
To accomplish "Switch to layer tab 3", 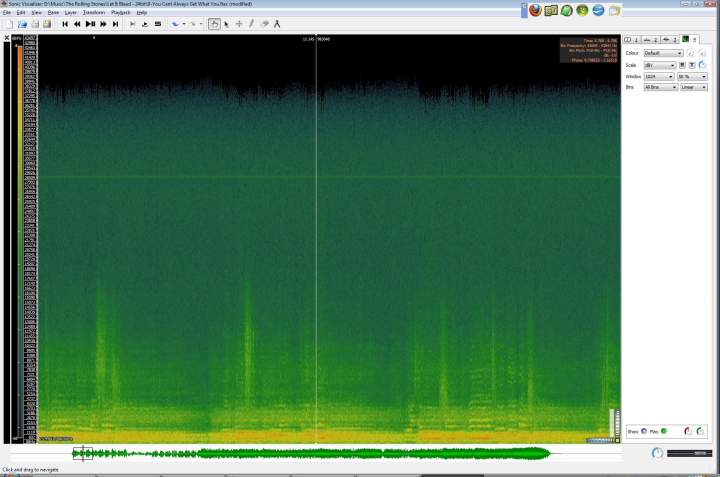I will [670, 39].
